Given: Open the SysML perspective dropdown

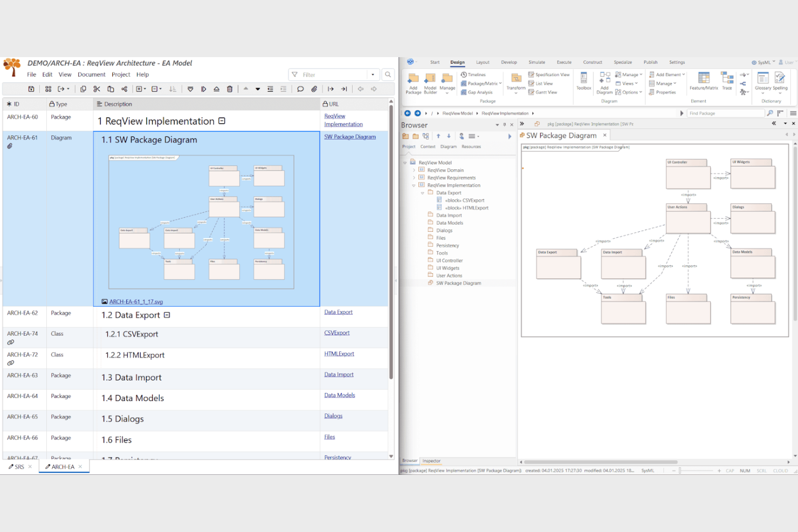Looking at the screenshot, I should click(x=763, y=63).
